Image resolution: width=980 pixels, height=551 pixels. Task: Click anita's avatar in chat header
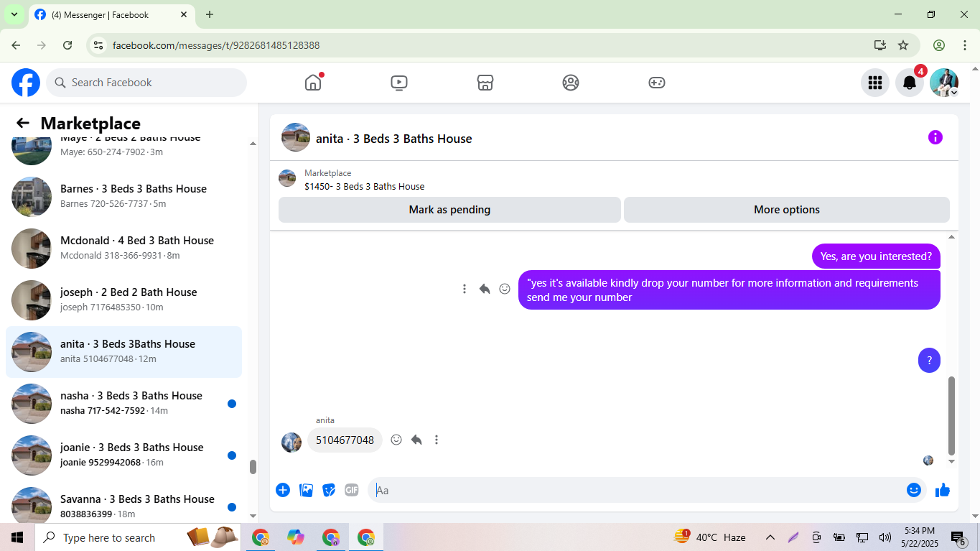pyautogui.click(x=296, y=137)
